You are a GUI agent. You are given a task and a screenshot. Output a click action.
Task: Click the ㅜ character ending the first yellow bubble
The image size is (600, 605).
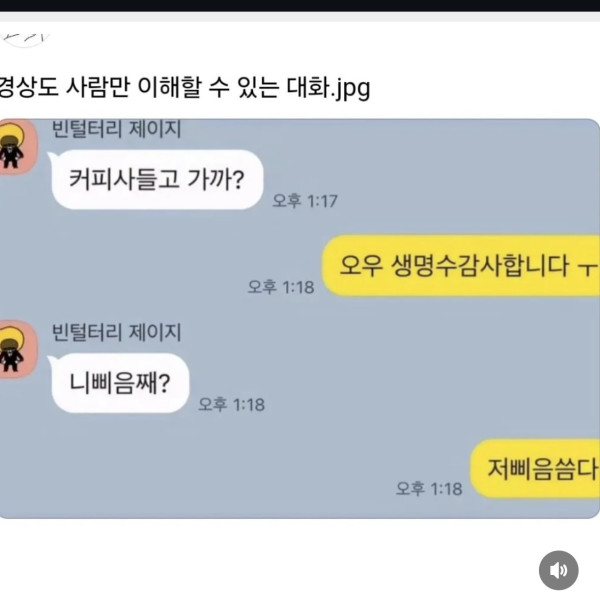[587, 269]
